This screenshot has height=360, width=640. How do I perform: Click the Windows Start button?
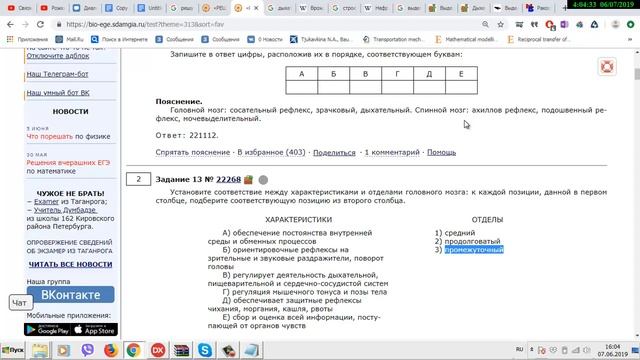point(13,350)
